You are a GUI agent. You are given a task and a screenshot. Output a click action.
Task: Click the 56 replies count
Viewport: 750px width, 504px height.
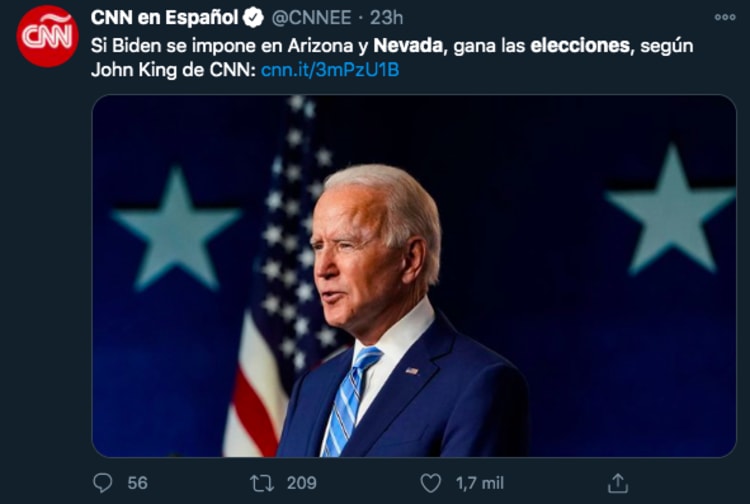pyautogui.click(x=137, y=483)
